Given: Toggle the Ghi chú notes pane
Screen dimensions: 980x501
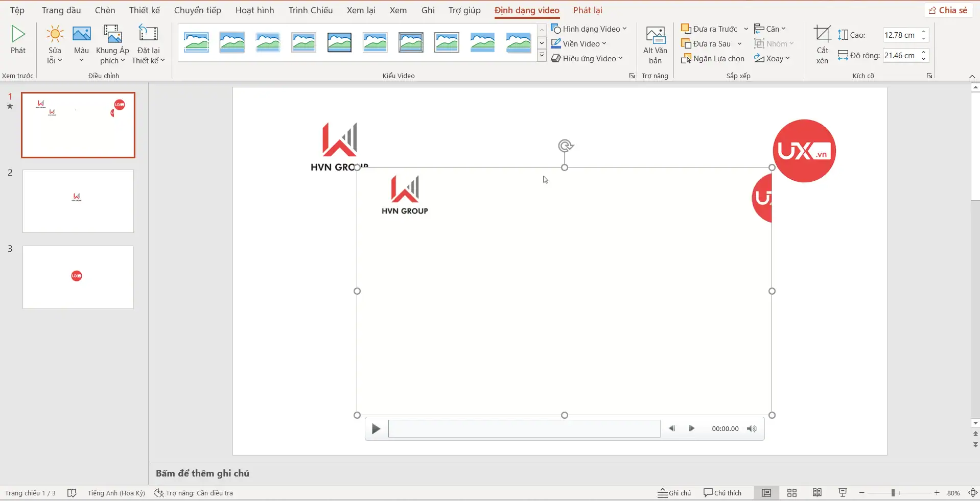Looking at the screenshot, I should [x=674, y=493].
